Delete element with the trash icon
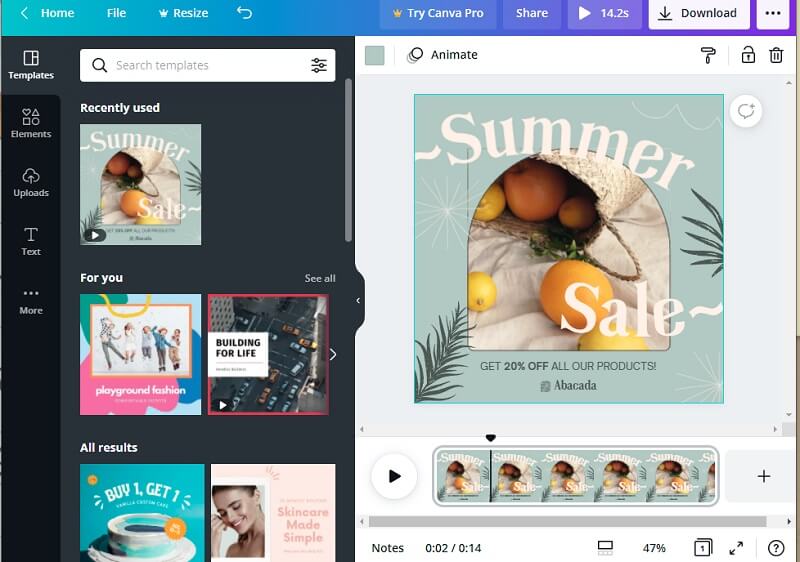Screen dimensions: 800x562 pos(776,55)
